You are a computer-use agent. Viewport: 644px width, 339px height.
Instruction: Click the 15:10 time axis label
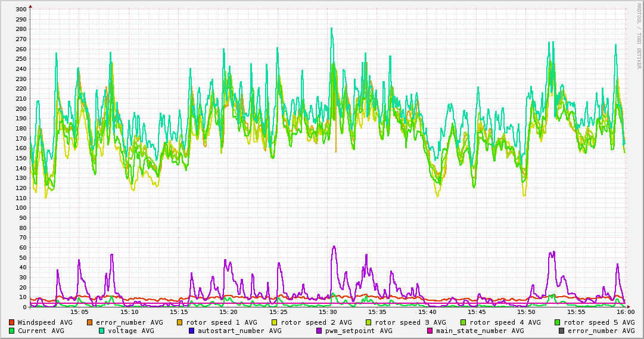(129, 312)
